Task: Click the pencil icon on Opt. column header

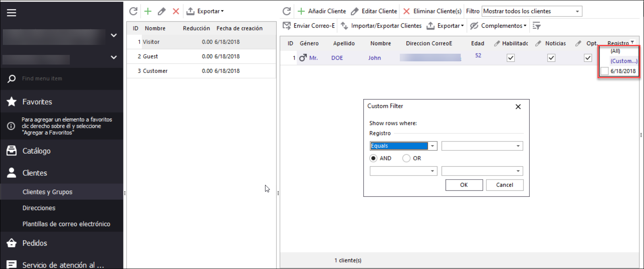Action: (x=578, y=43)
